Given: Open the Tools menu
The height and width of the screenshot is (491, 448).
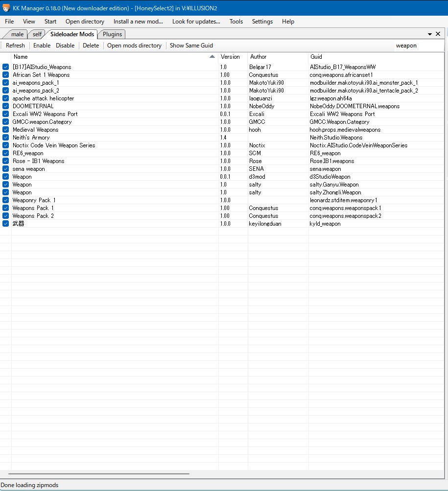Looking at the screenshot, I should coord(236,21).
